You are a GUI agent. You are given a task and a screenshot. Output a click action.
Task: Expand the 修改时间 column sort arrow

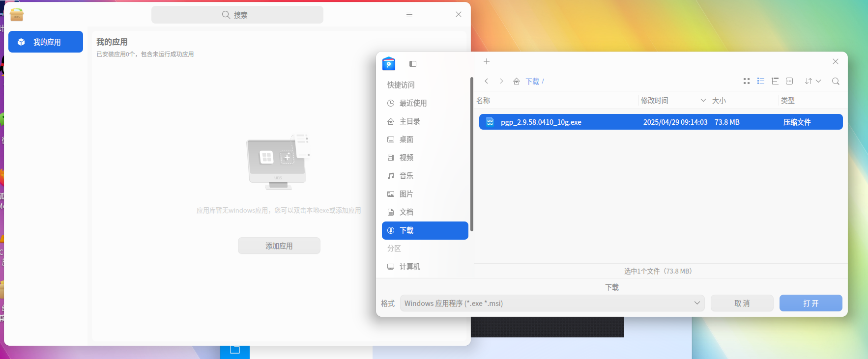coord(703,101)
